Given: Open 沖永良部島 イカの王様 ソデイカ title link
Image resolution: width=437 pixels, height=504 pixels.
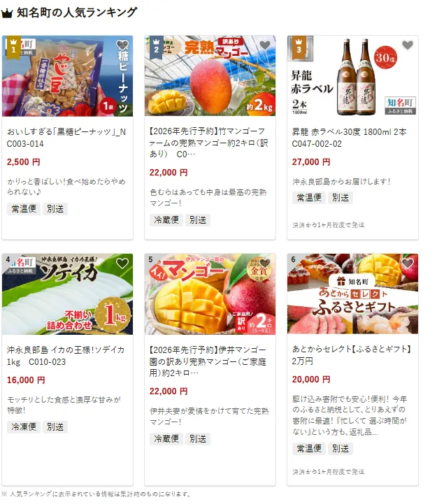Looking at the screenshot, I should pyautogui.click(x=66, y=356).
